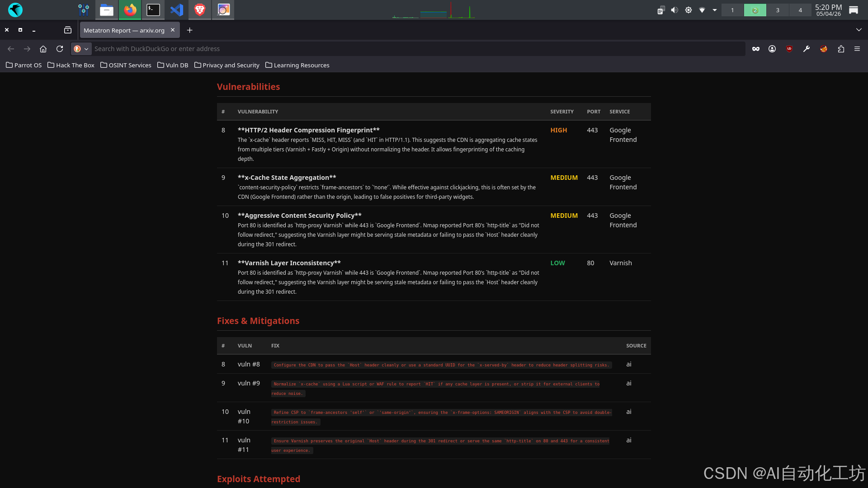Open the Firefox account profile icon
This screenshot has width=868, height=488.
[x=772, y=49]
